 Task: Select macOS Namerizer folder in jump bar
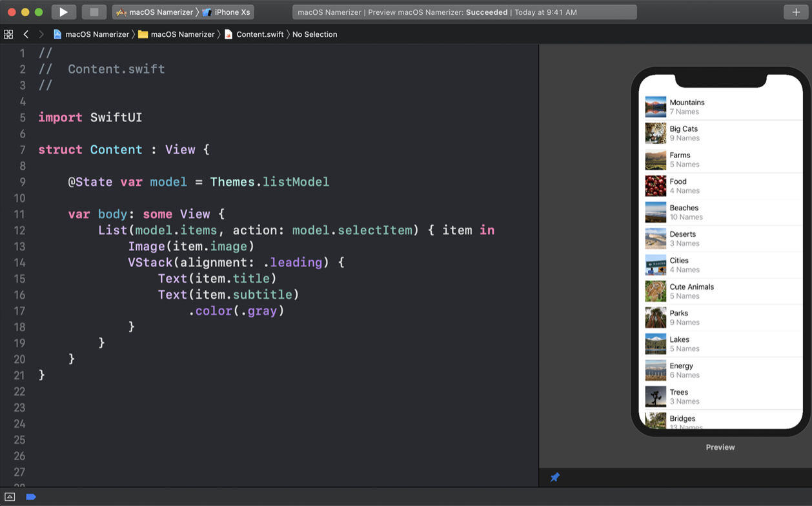point(176,34)
